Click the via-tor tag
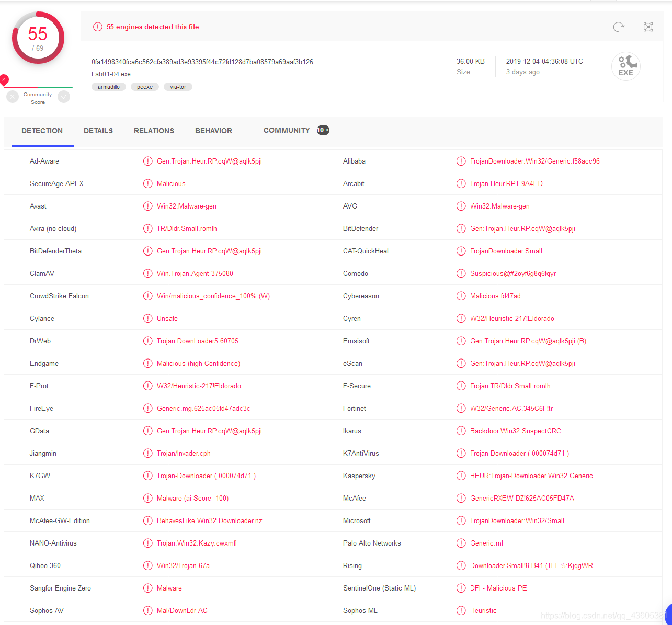672x625 pixels. click(x=178, y=87)
